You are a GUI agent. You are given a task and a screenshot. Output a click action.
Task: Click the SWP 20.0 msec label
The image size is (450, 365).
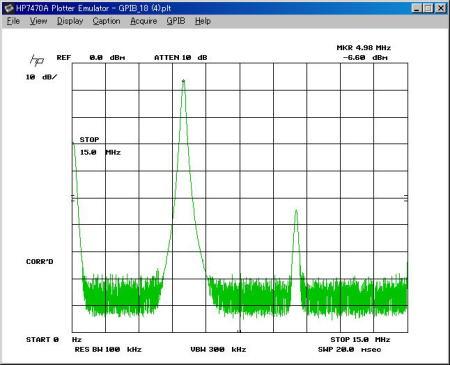click(350, 349)
